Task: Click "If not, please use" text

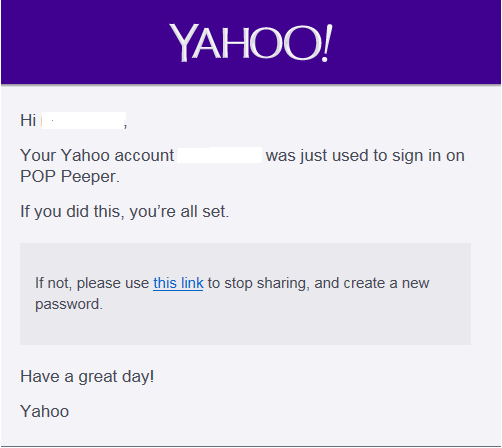Action: (x=92, y=283)
